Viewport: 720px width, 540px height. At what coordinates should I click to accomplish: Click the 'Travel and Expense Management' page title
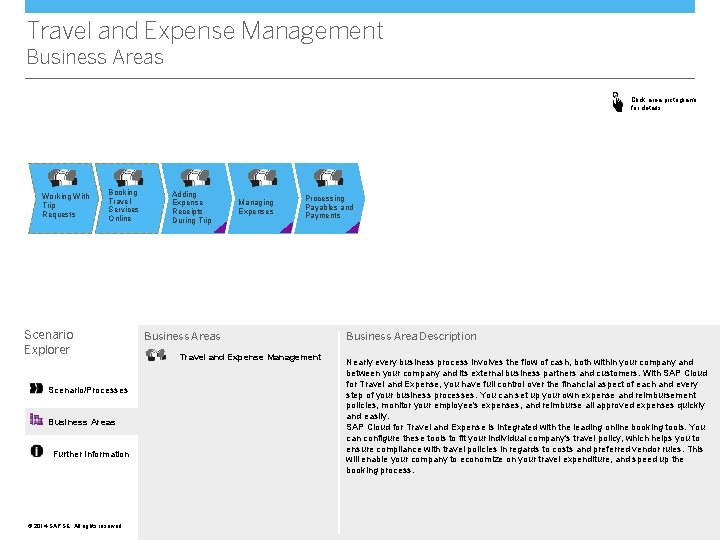tap(205, 31)
